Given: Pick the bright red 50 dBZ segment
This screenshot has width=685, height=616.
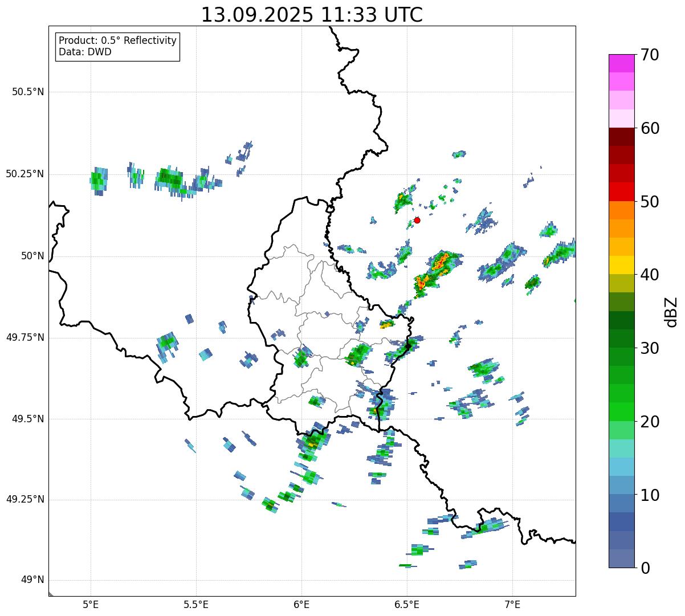Looking at the screenshot, I should coord(621,192).
